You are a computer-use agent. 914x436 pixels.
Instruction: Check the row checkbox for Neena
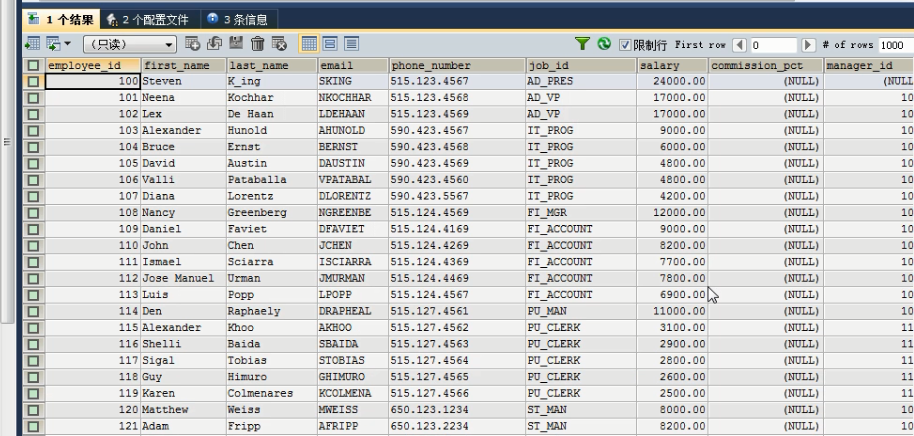[33, 98]
